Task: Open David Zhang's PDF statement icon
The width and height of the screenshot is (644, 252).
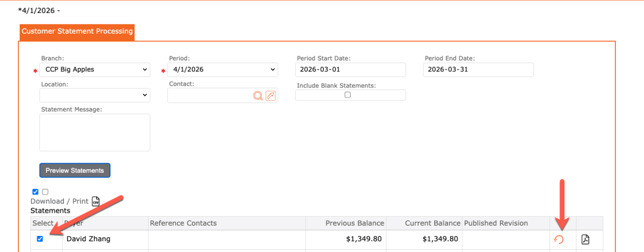Action: pos(585,239)
